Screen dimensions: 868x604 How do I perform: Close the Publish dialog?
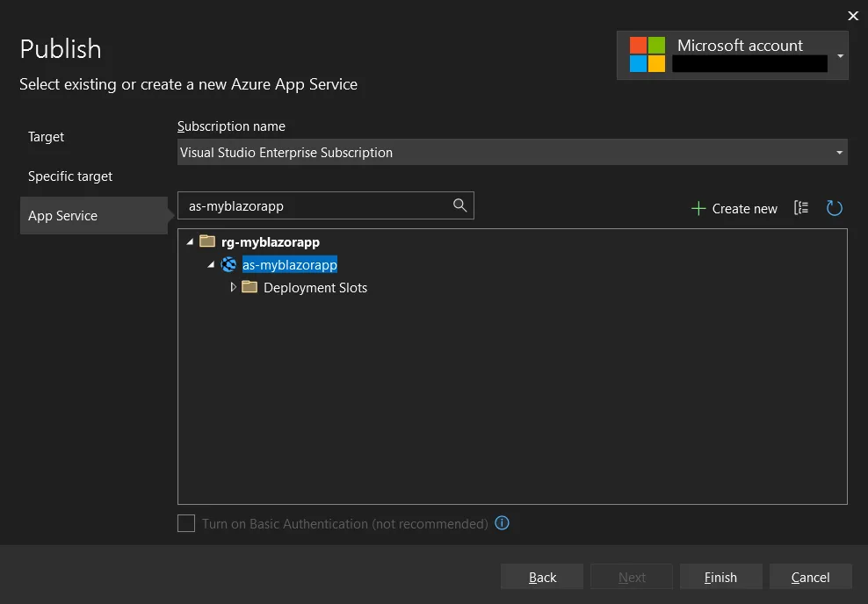coord(853,16)
